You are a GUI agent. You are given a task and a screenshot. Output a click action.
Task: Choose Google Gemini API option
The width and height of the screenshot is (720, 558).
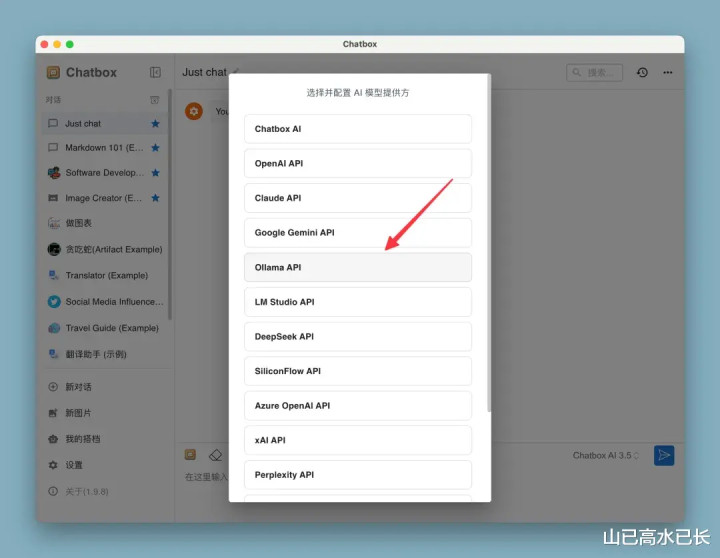[358, 233]
